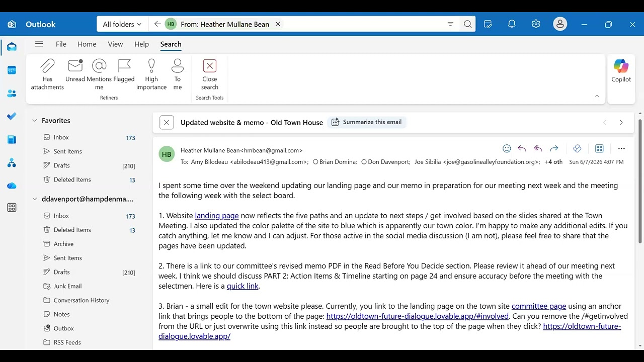
Task: Toggle the navigation pane hamburger button
Action: [39, 44]
